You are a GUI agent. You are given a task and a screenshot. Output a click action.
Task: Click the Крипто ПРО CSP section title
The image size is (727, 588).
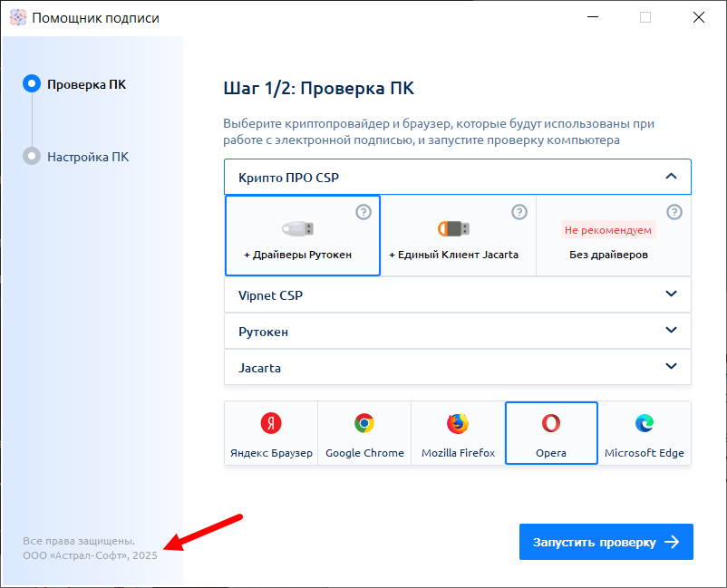288,178
